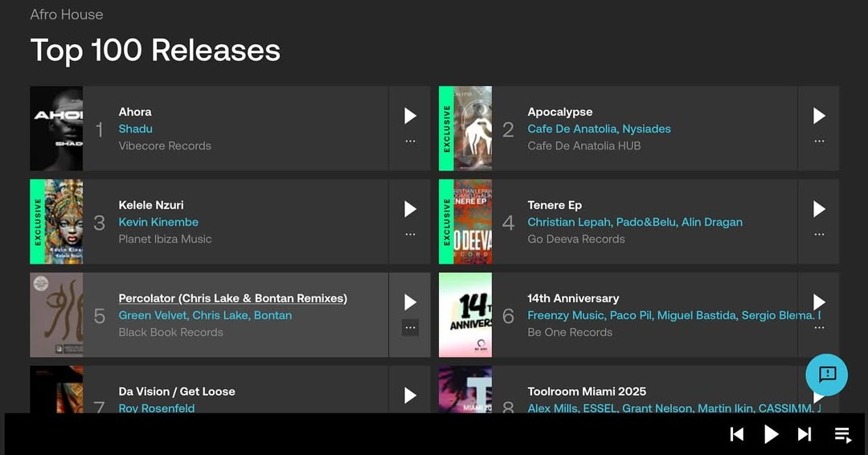868x455 pixels.
Task: Open the 14th Anniversary release title
Action: [573, 298]
